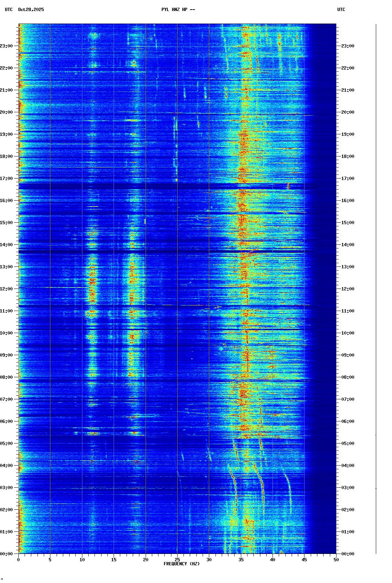Click the 45 Hz frequency tick label
Viewport: 392px width, 583px height.
tap(304, 560)
